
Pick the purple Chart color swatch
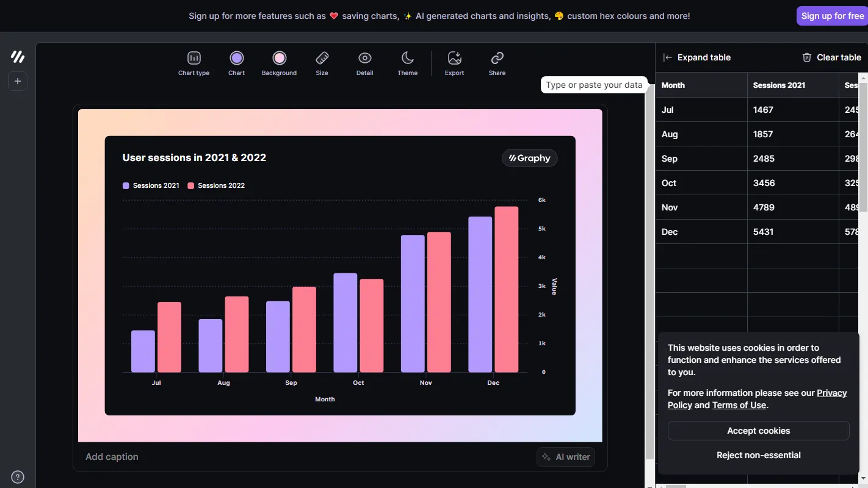[x=236, y=59]
